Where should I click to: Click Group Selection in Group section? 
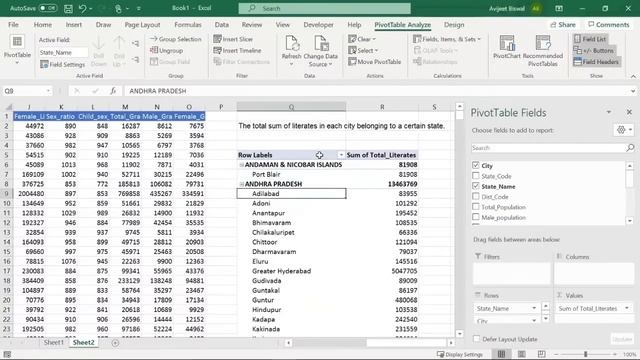[176, 39]
